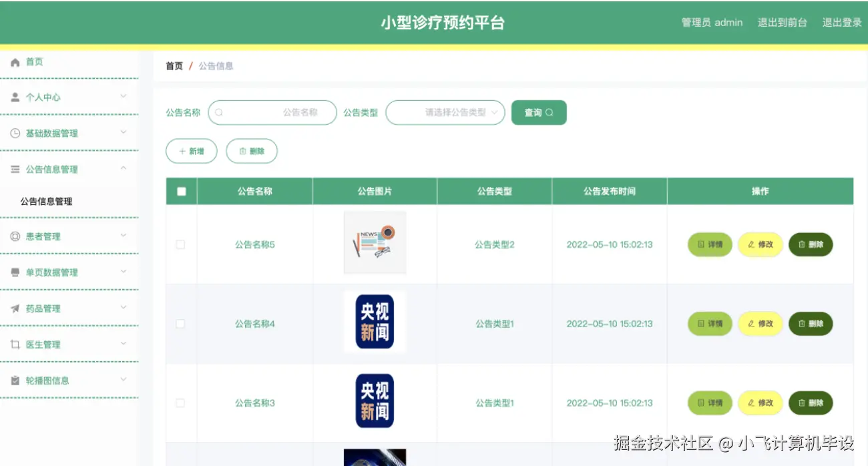The width and height of the screenshot is (868, 466).
Task: Click the clock icon next to 基础数据管理
Action: click(15, 134)
